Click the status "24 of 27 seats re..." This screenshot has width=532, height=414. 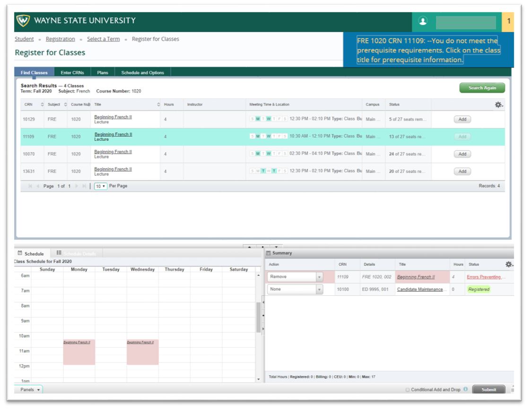click(407, 154)
